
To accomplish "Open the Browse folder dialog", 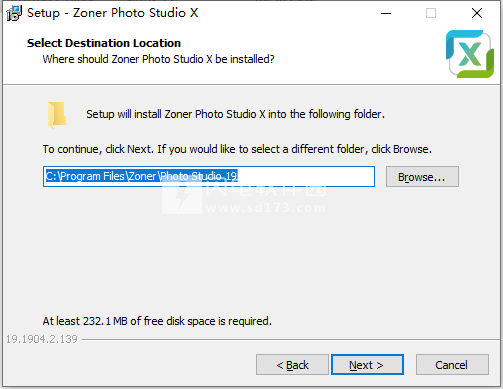I will pyautogui.click(x=422, y=177).
